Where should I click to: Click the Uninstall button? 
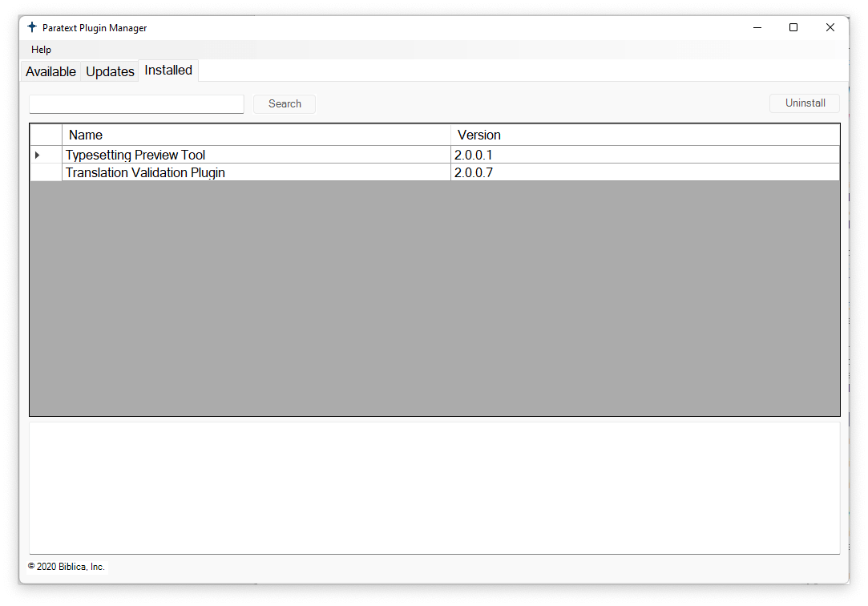click(x=805, y=103)
